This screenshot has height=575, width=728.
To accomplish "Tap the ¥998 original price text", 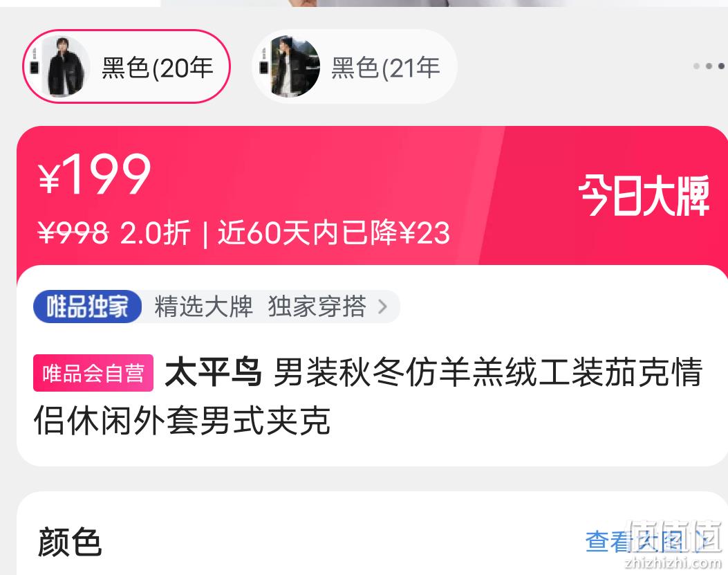I will [73, 232].
